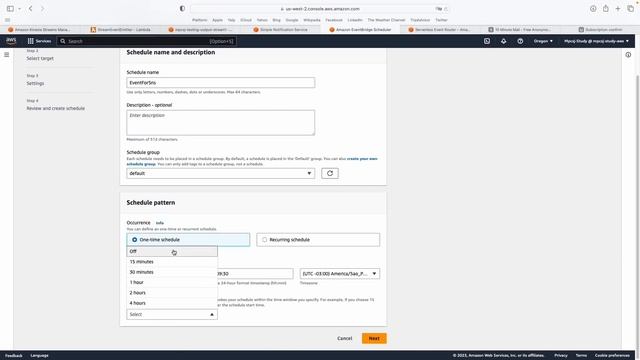Open the Schedule group default dropdown
Viewport: 640px width, 360px height.
(220, 173)
